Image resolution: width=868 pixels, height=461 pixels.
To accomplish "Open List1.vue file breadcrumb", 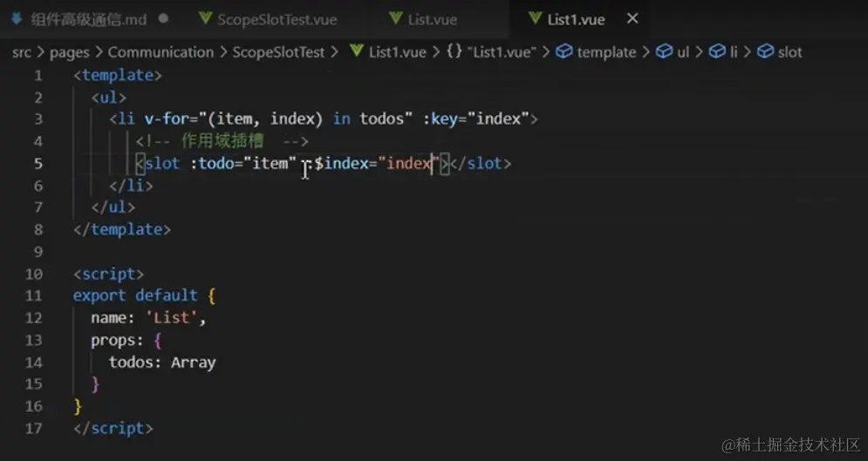I will pos(398,52).
